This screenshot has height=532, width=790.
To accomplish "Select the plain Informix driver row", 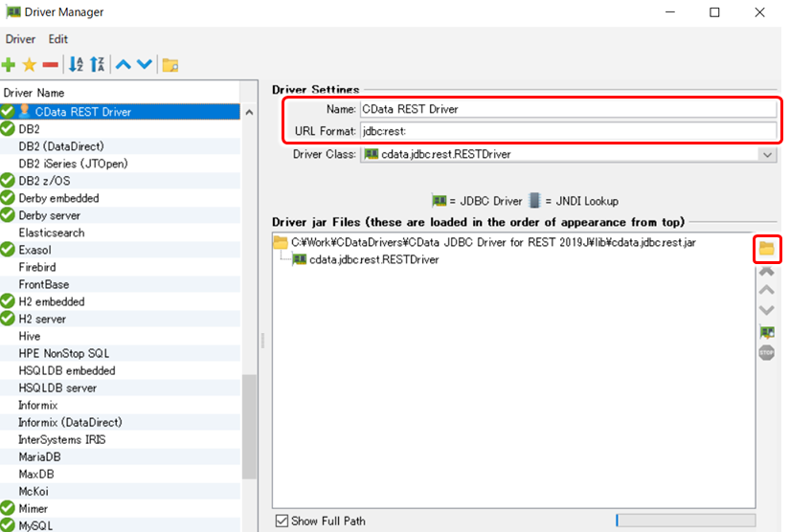I will click(x=120, y=405).
